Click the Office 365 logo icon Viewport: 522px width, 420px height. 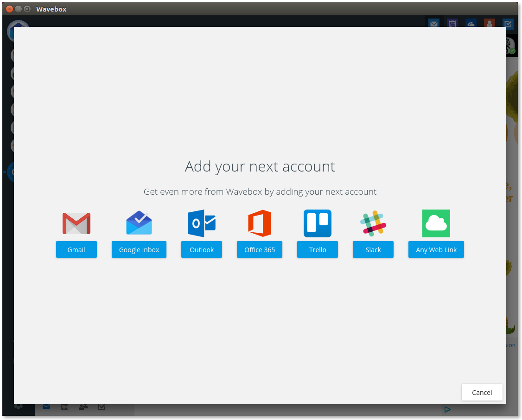coord(259,223)
